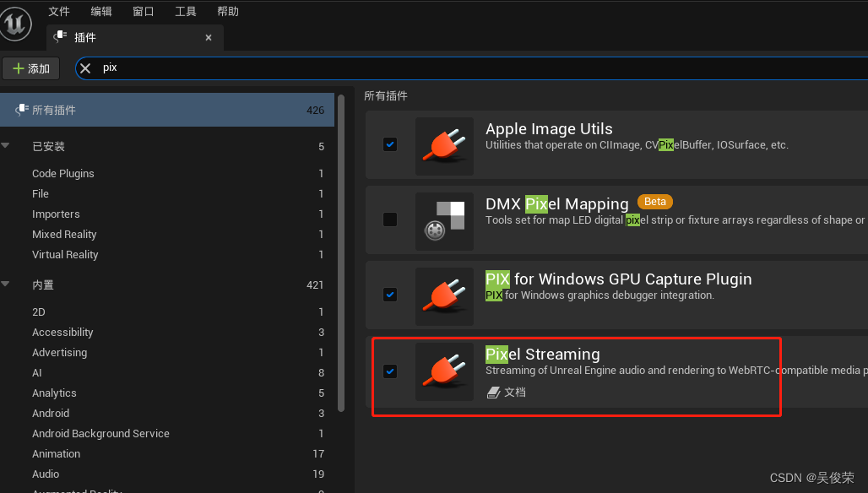The width and height of the screenshot is (868, 493).
Task: Click the PIX for Windows plugin plug icon
Action: tap(444, 296)
